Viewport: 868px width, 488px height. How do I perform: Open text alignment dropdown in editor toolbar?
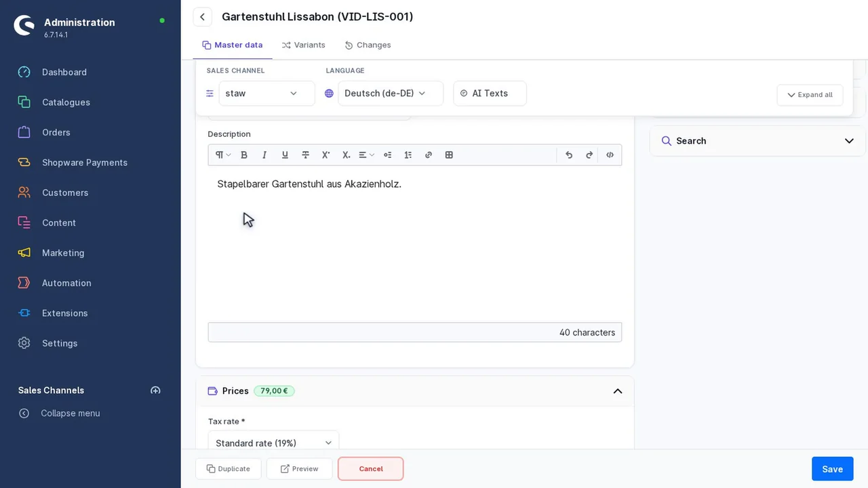366,155
